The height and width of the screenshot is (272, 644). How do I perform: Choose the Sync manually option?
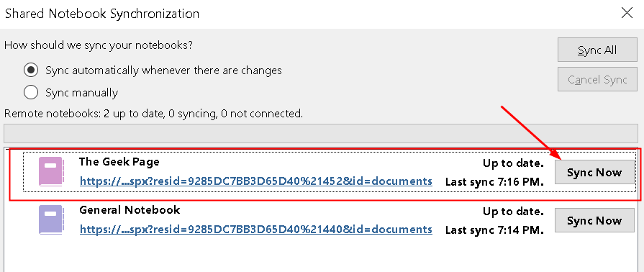tap(31, 92)
